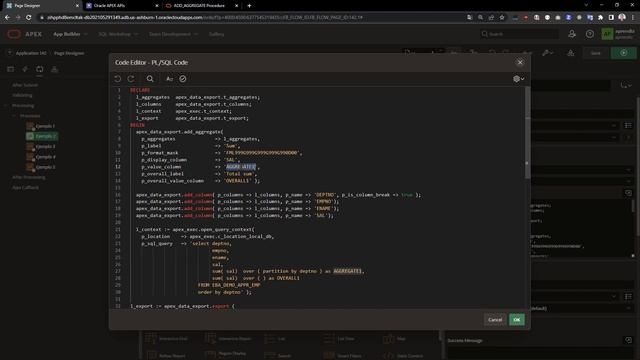
Task: Validate the PL/SQL code with checkmark icon
Action: 183,79
